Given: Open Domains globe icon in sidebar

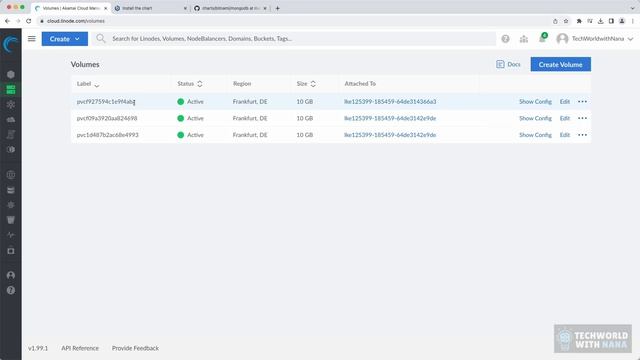Looking at the screenshot, I should click(11, 175).
